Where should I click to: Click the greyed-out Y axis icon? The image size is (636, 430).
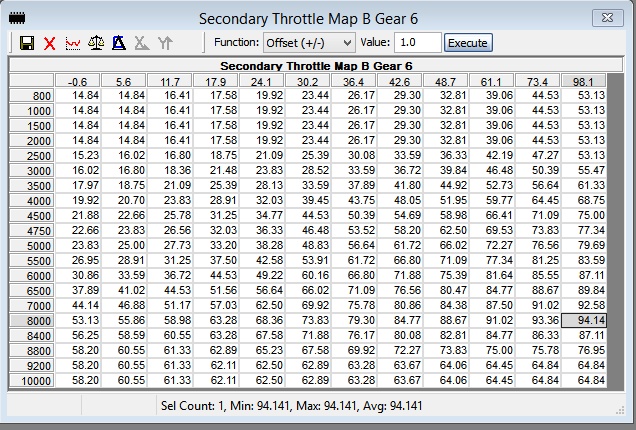pos(166,44)
